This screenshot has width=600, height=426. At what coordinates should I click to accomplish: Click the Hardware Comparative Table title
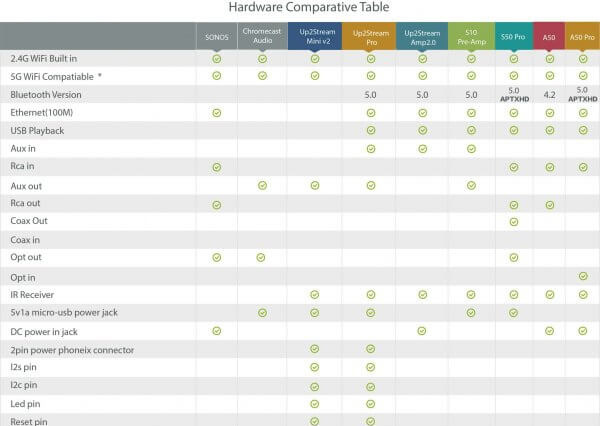coord(300,8)
